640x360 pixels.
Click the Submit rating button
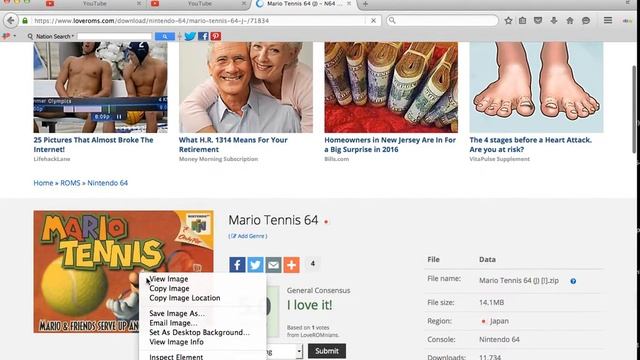pyautogui.click(x=327, y=351)
